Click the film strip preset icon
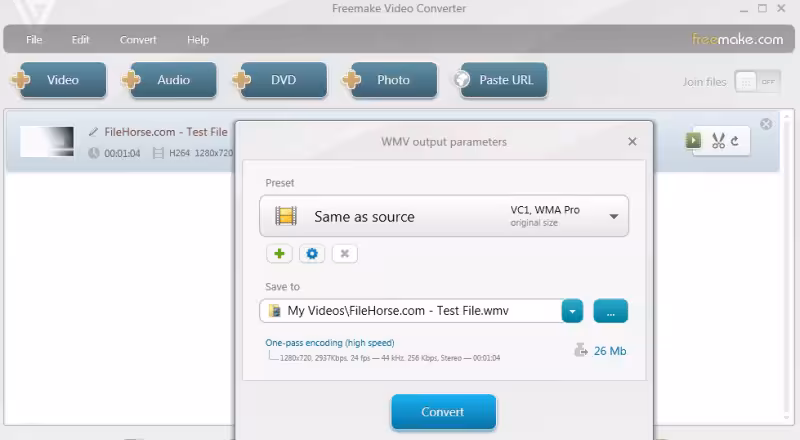 point(286,216)
